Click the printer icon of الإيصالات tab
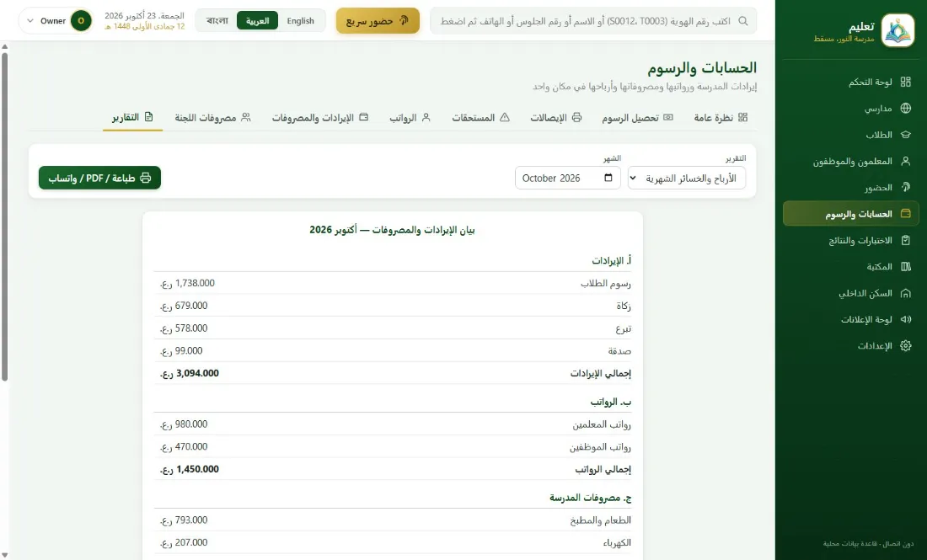Screen dimensions: 927x560 pos(576,118)
